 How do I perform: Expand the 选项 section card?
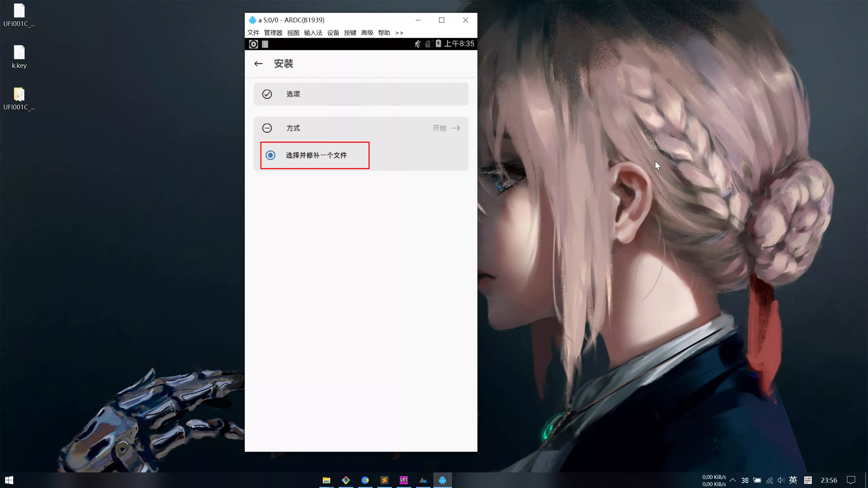[361, 94]
